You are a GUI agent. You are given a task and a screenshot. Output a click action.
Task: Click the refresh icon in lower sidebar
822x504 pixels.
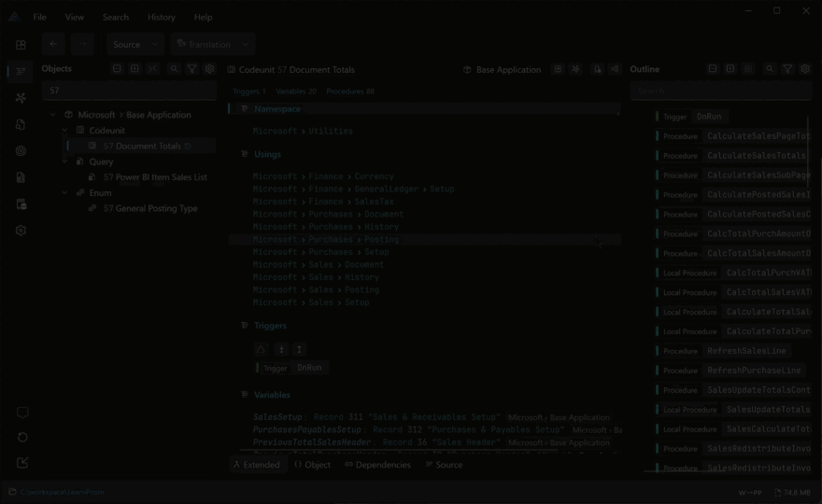tap(22, 437)
